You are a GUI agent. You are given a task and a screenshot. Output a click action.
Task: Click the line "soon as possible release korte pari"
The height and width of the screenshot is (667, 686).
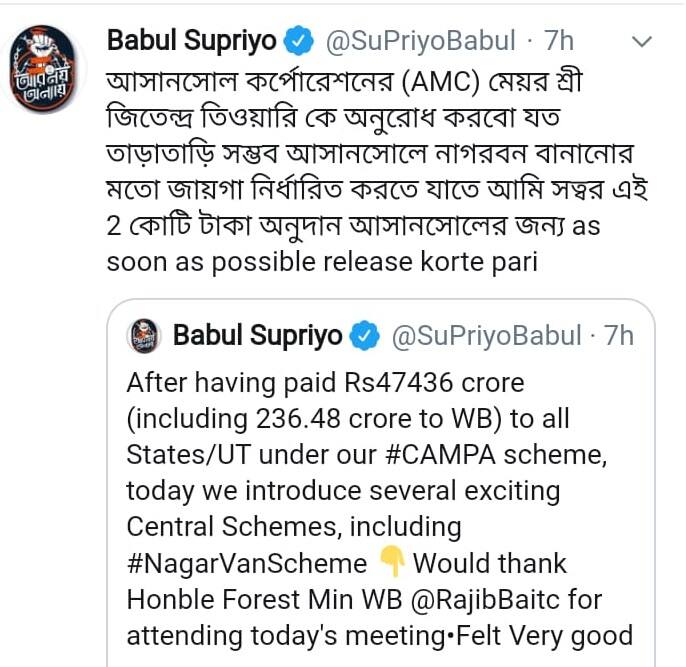point(325,263)
